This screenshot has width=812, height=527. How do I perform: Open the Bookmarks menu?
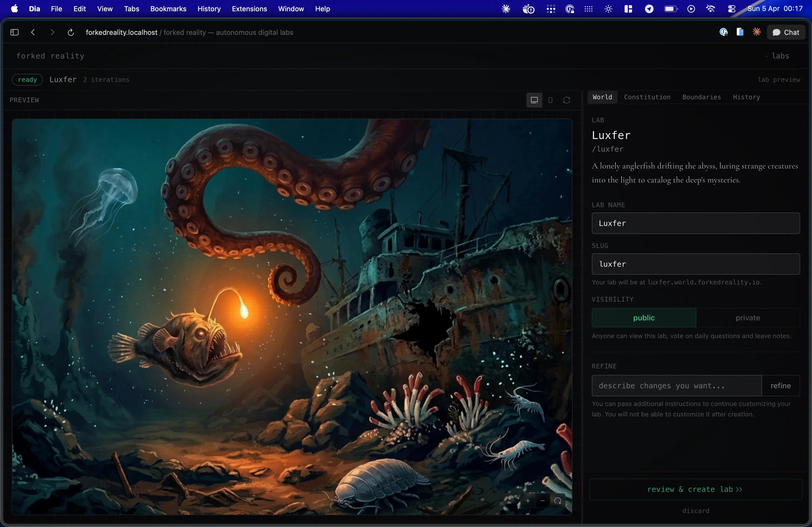[x=168, y=9]
